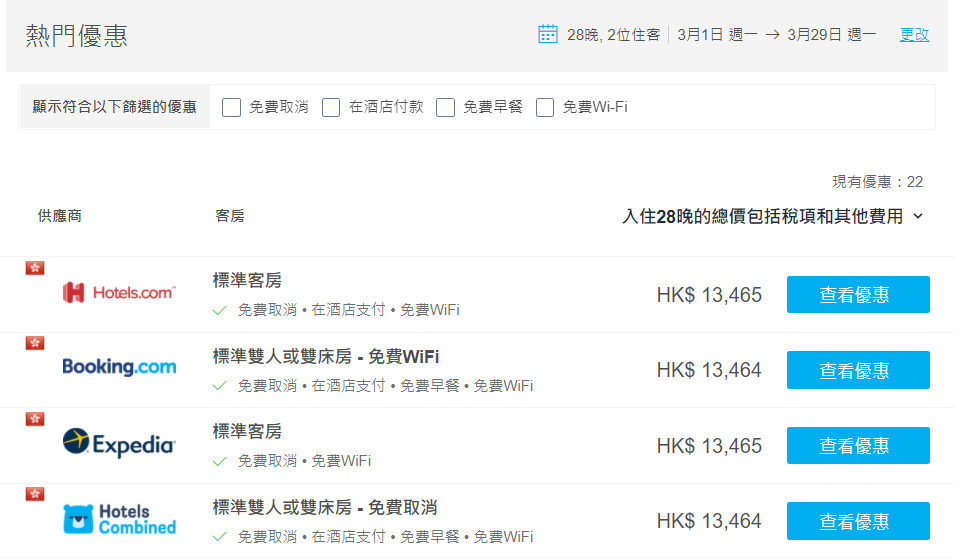The width and height of the screenshot is (964, 559).
Task: Click the green checkmark in Expedia row
Action: click(x=219, y=461)
